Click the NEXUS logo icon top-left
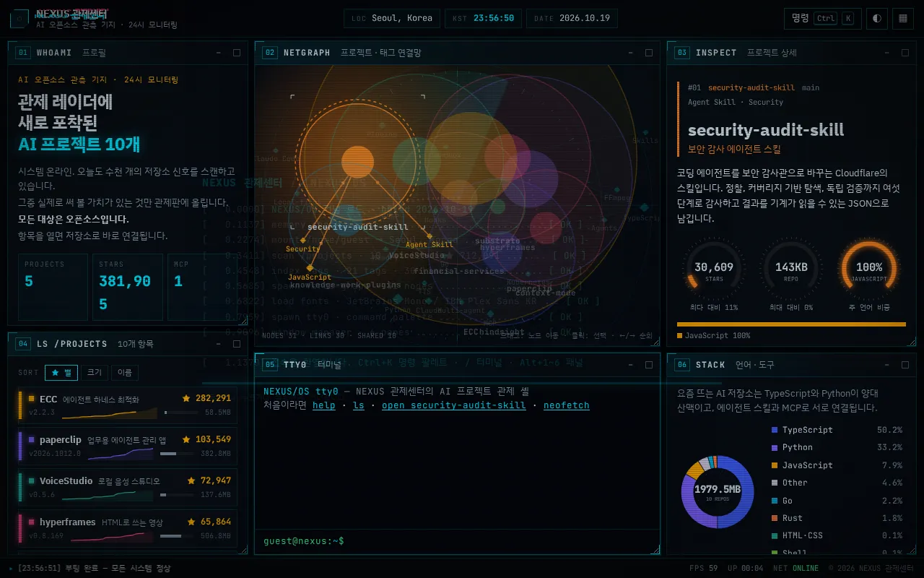The height and width of the screenshot is (578, 924). [20, 18]
